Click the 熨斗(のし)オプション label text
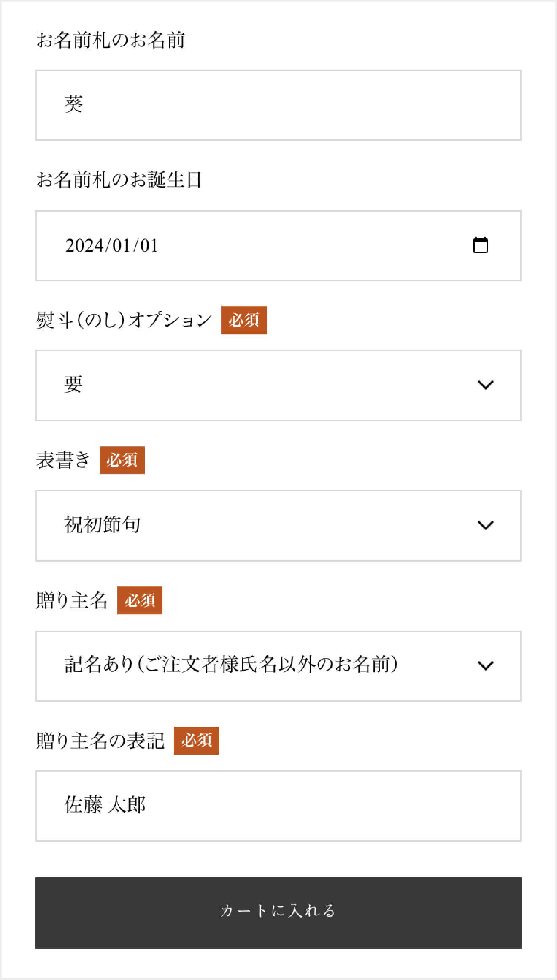Screen dimensions: 557x980 (x=124, y=320)
